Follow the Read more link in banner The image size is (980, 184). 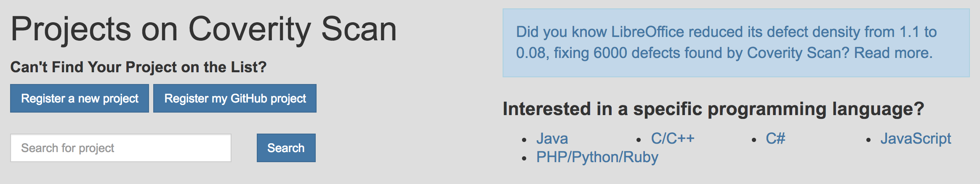[x=893, y=53]
